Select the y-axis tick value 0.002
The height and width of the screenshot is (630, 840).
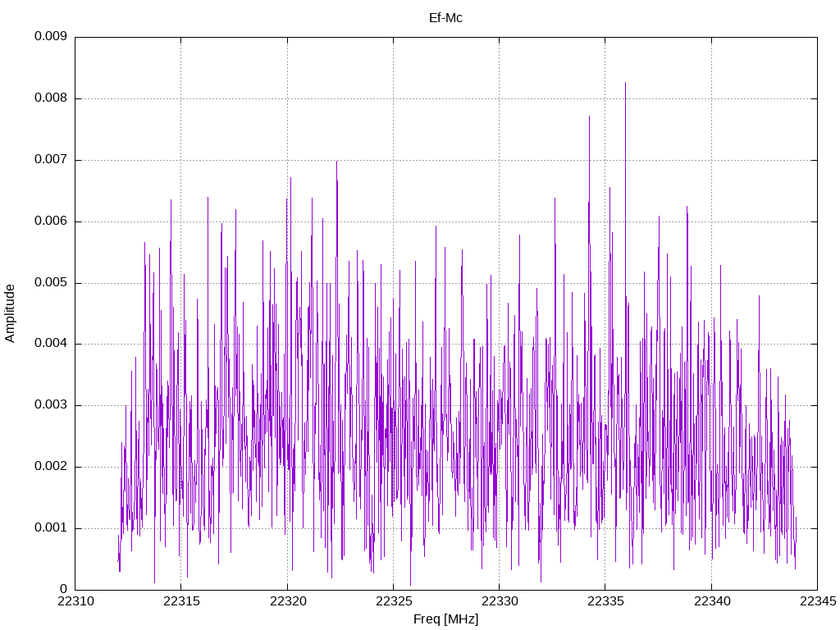51,466
